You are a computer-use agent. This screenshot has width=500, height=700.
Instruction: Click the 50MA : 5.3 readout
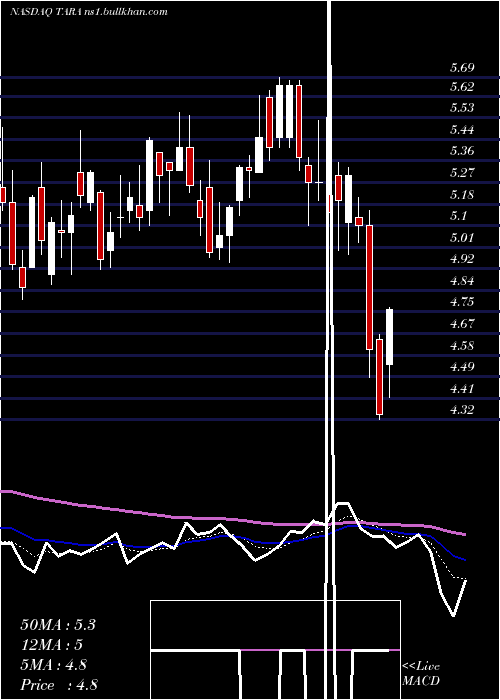point(58,625)
